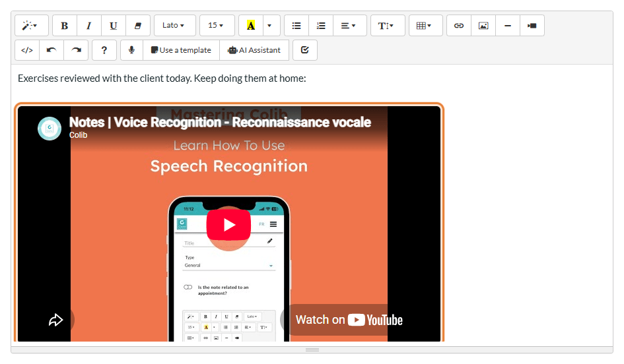Click Use a template button
The image size is (624, 364).
pyautogui.click(x=181, y=50)
